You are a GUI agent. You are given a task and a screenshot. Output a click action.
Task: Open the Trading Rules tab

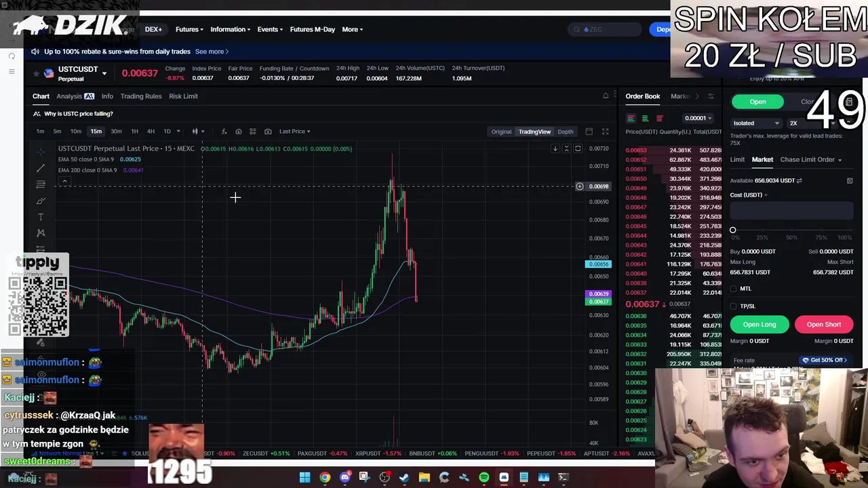pyautogui.click(x=141, y=96)
